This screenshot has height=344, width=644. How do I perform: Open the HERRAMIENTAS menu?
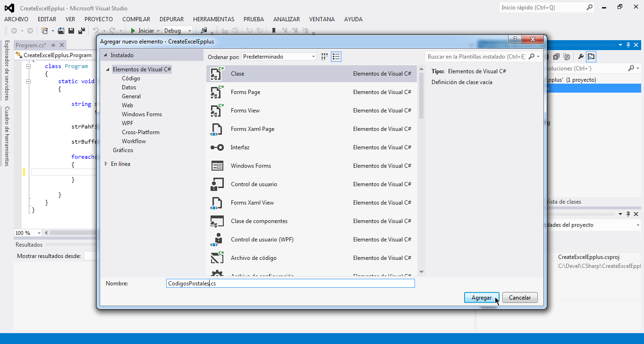[x=213, y=19]
